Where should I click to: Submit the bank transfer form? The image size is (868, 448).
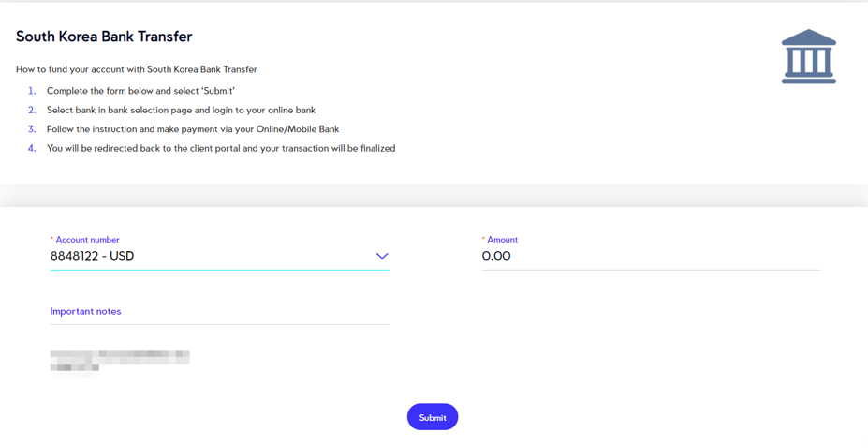tap(433, 417)
